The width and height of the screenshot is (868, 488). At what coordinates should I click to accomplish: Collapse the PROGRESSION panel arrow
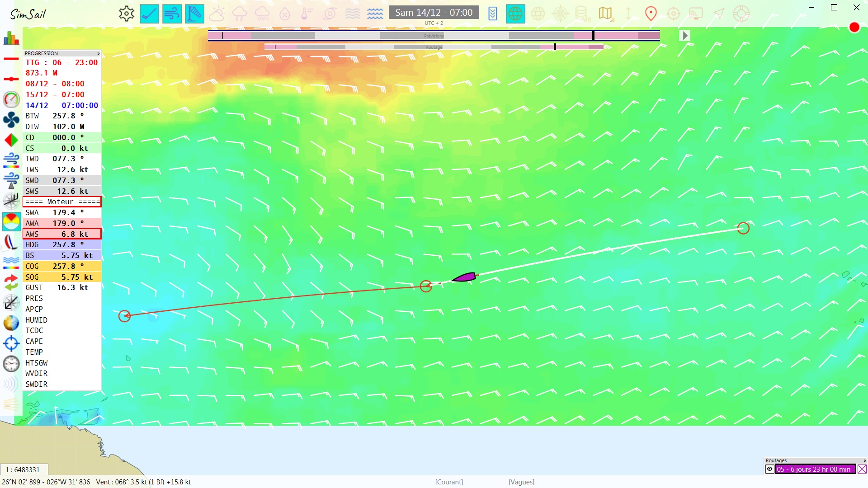pos(98,53)
